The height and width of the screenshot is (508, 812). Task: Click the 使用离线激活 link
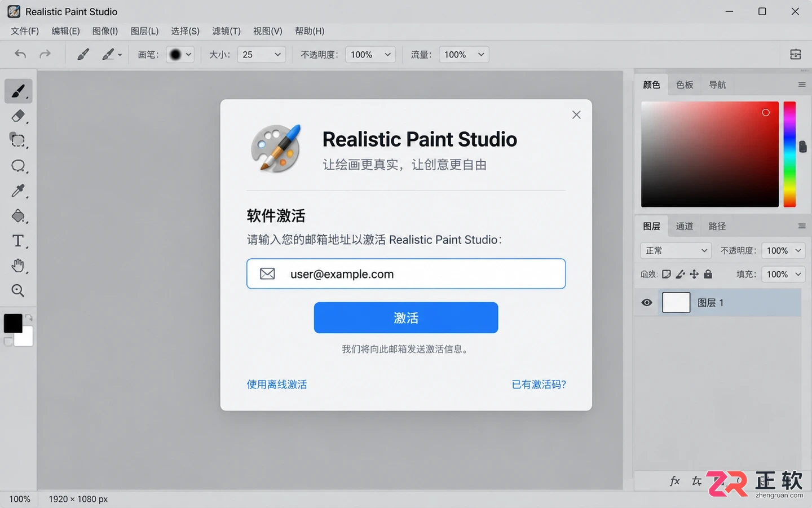coord(277,385)
